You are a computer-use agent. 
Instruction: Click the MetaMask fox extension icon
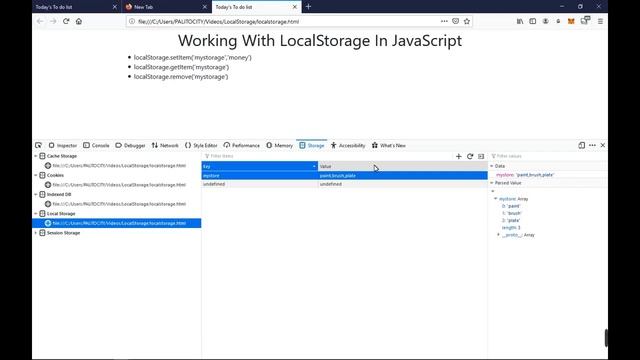(571, 21)
